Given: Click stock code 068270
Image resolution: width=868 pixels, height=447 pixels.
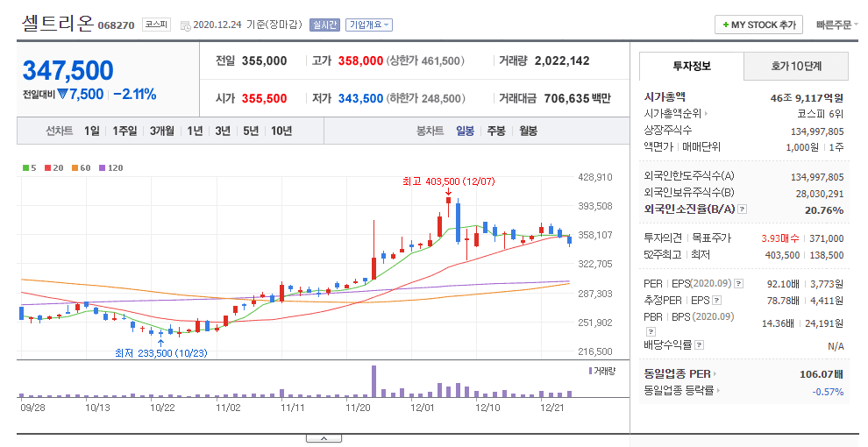Looking at the screenshot, I should pos(117,25).
